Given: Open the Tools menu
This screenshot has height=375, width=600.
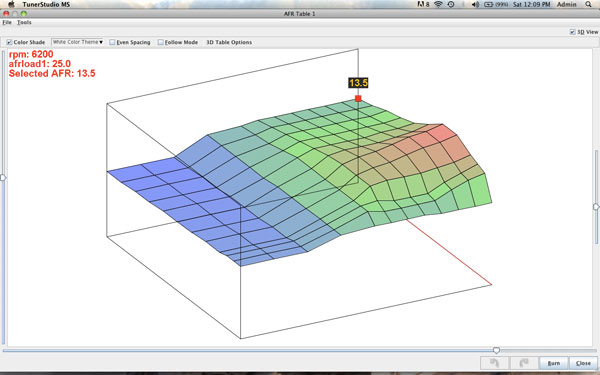Looking at the screenshot, I should point(24,23).
